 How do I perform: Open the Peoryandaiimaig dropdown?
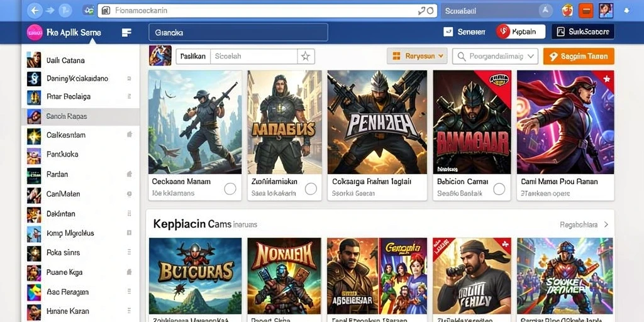point(495,56)
